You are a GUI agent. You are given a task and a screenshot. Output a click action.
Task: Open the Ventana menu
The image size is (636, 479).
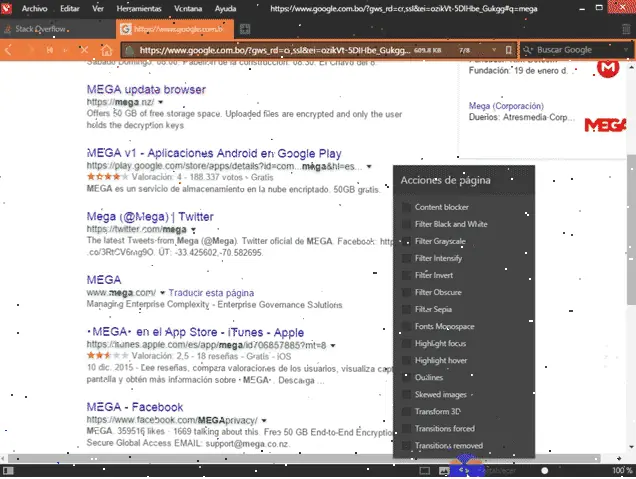188,9
